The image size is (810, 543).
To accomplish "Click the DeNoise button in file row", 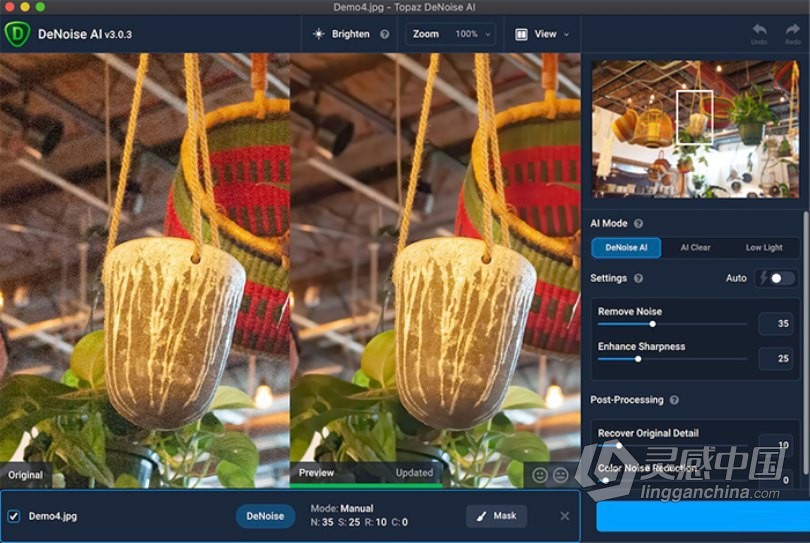I will tap(265, 516).
